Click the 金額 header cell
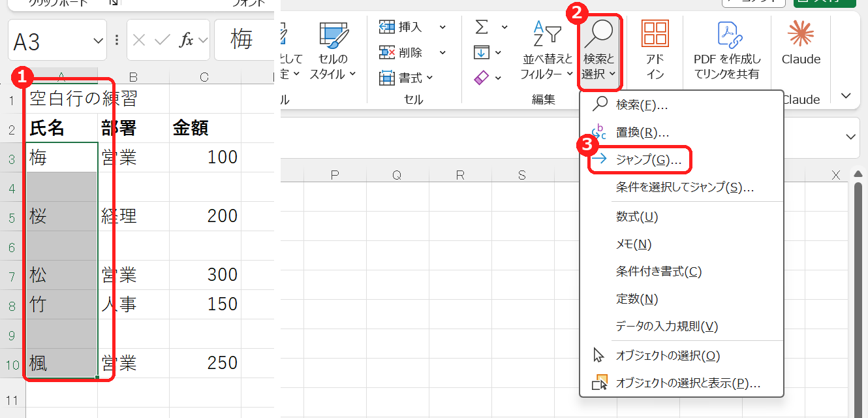The height and width of the screenshot is (418, 868). pos(204,128)
